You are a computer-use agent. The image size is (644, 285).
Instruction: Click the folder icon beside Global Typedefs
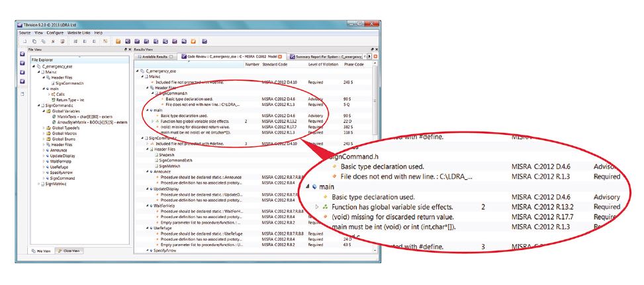[x=48, y=128]
